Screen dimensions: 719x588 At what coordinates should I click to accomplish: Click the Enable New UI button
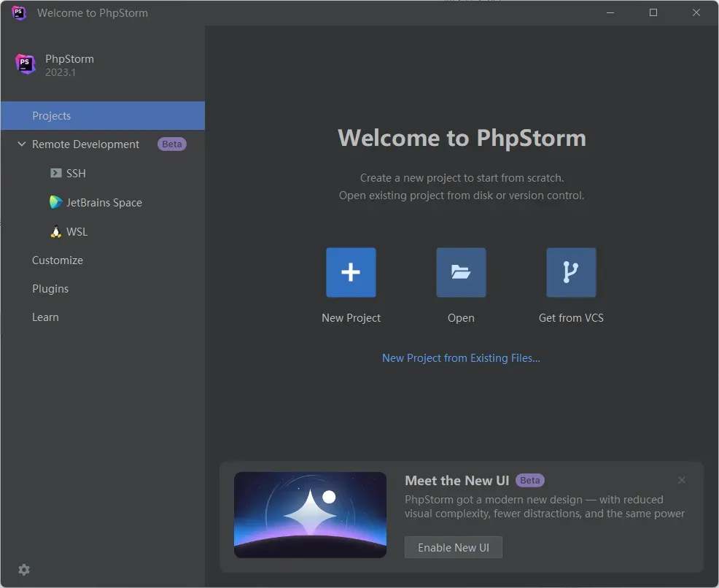click(453, 547)
